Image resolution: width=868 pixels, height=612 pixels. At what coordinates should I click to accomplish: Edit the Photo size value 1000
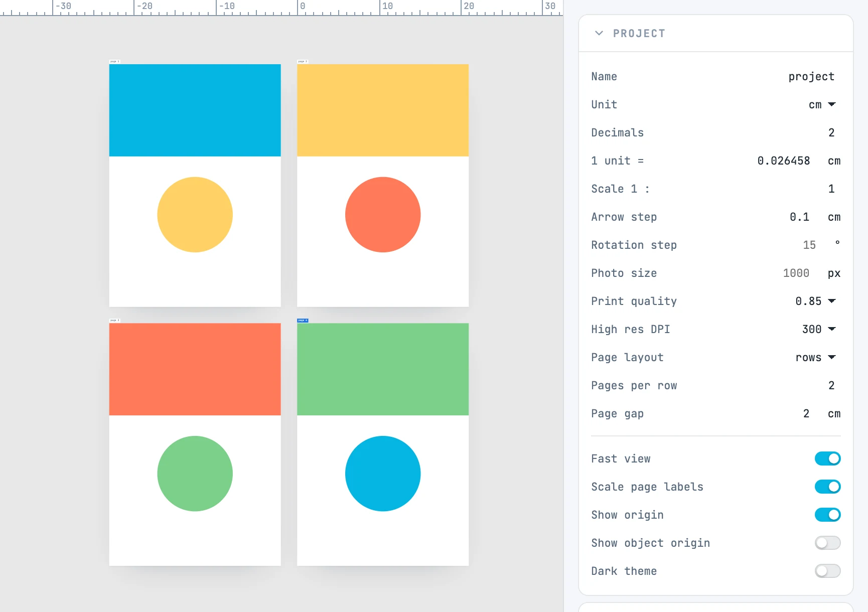tap(796, 273)
